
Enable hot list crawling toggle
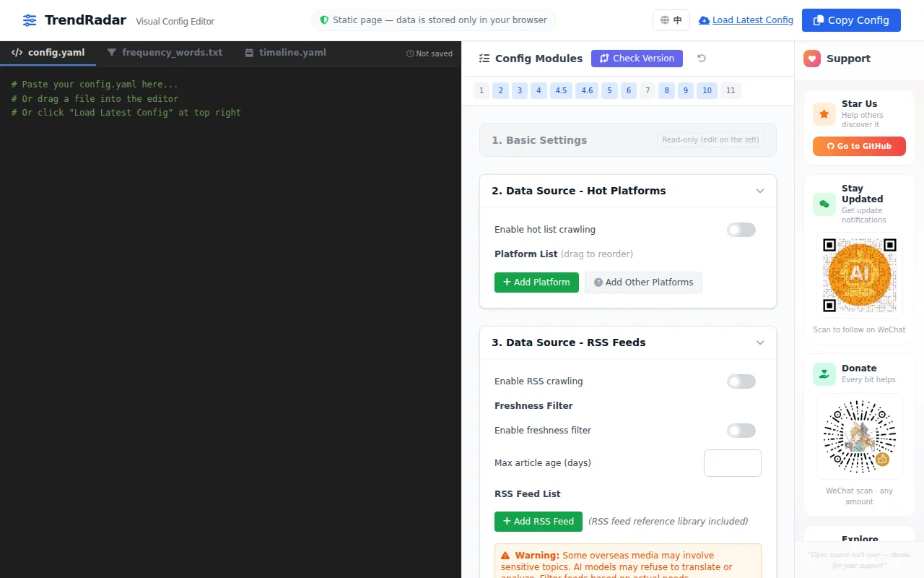coord(741,230)
